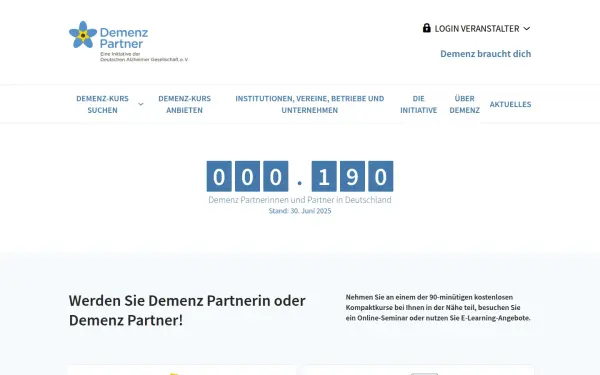Open the Demenz-Kurs suchen menu
Image resolution: width=600 pixels, height=375 pixels.
[102, 104]
